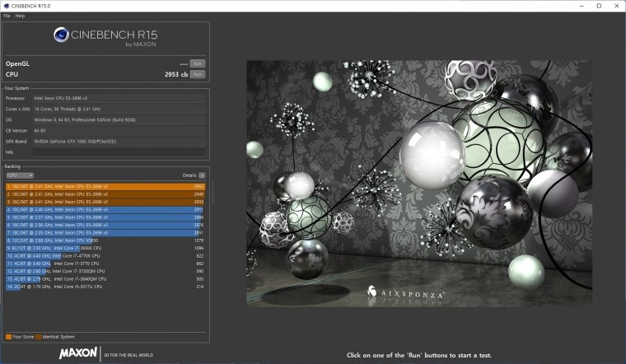Click the CB Version value 64 Bit

[119, 130]
